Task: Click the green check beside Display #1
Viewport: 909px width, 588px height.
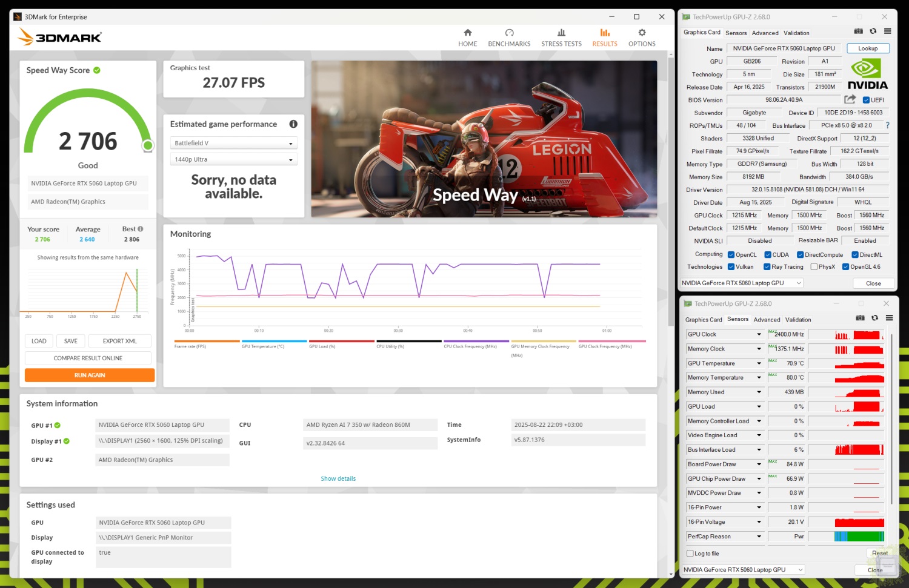Action: tap(67, 441)
